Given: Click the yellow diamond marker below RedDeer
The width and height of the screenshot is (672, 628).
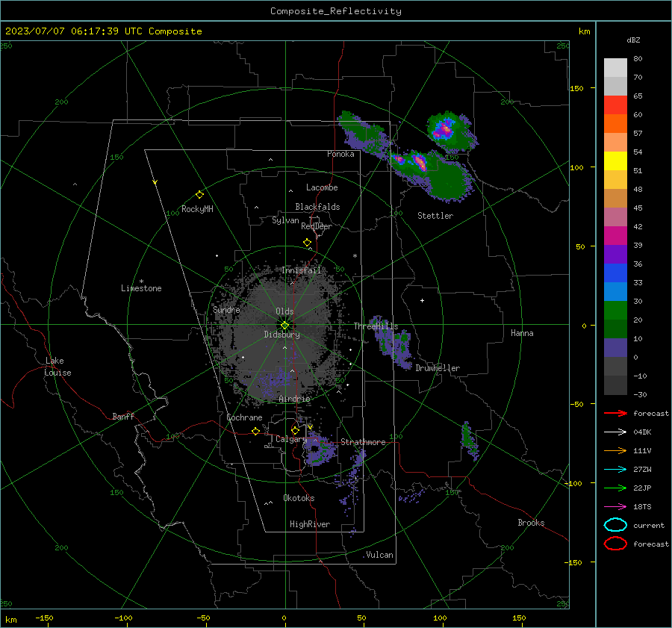Looking at the screenshot, I should point(308,243).
